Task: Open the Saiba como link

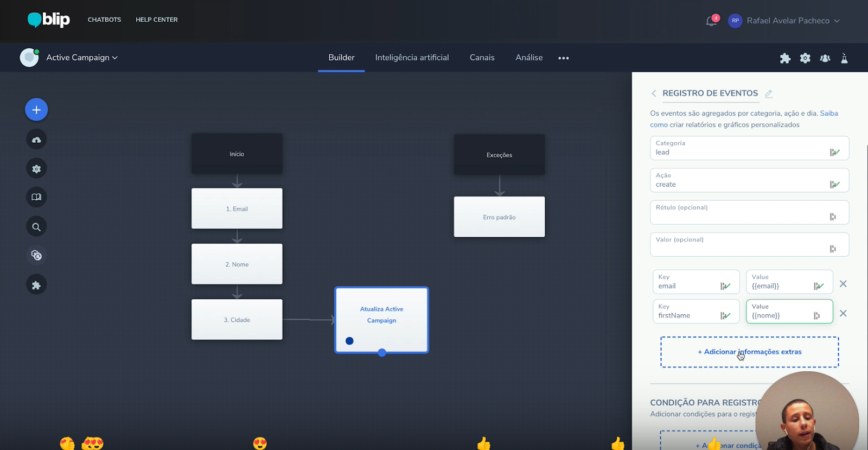Action: 828,113
